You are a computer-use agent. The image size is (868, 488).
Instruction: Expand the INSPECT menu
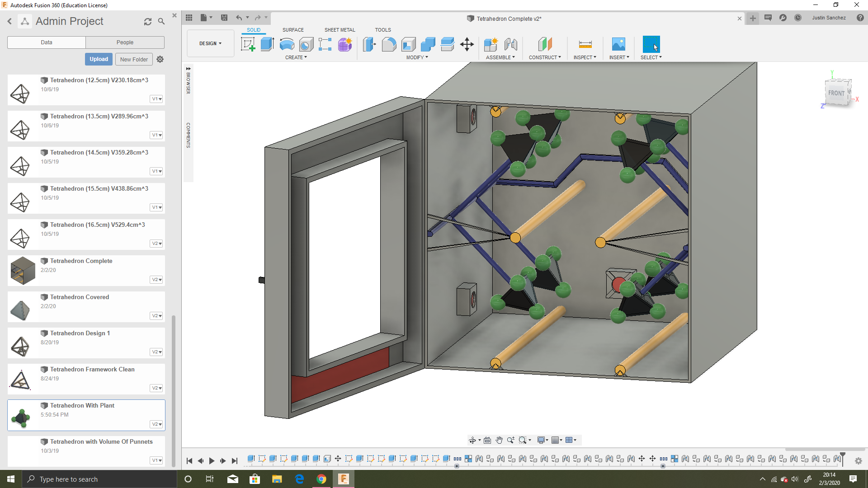[585, 57]
